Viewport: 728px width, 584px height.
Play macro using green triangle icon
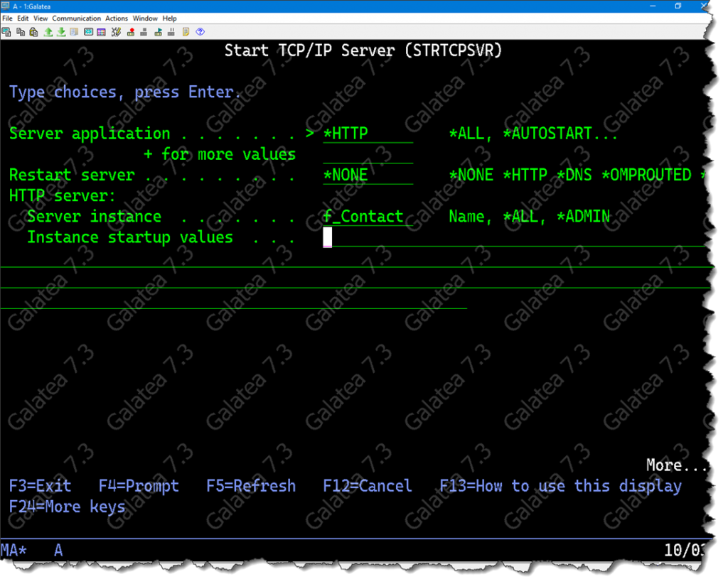click(158, 31)
